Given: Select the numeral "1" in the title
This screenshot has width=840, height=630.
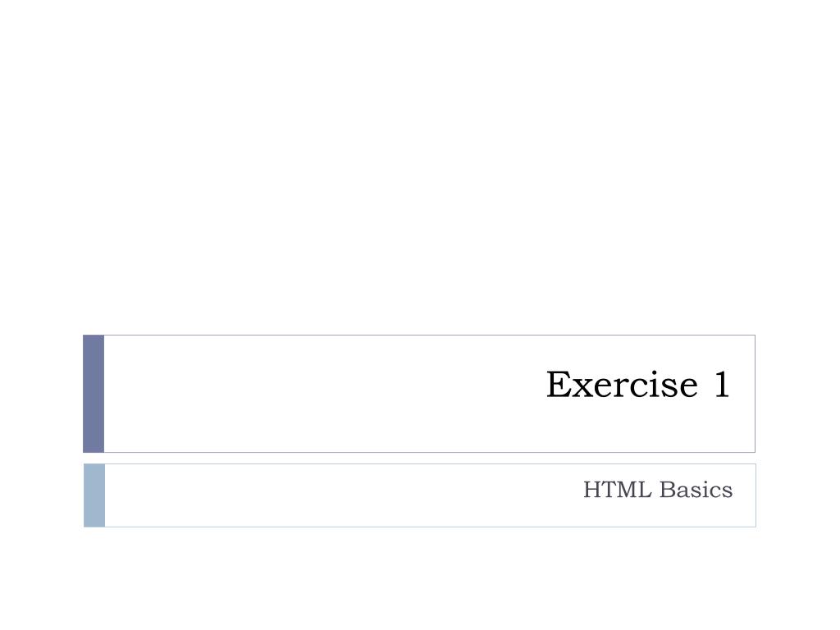Looking at the screenshot, I should (722, 385).
